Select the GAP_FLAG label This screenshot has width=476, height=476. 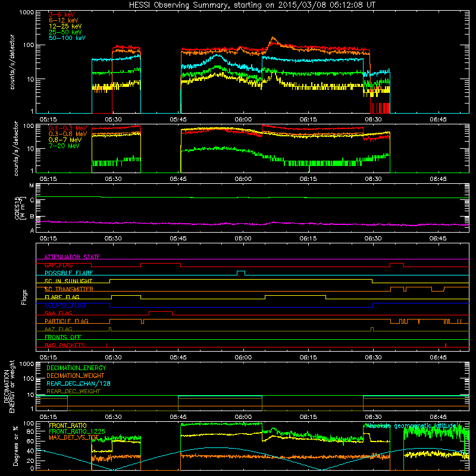59,265
